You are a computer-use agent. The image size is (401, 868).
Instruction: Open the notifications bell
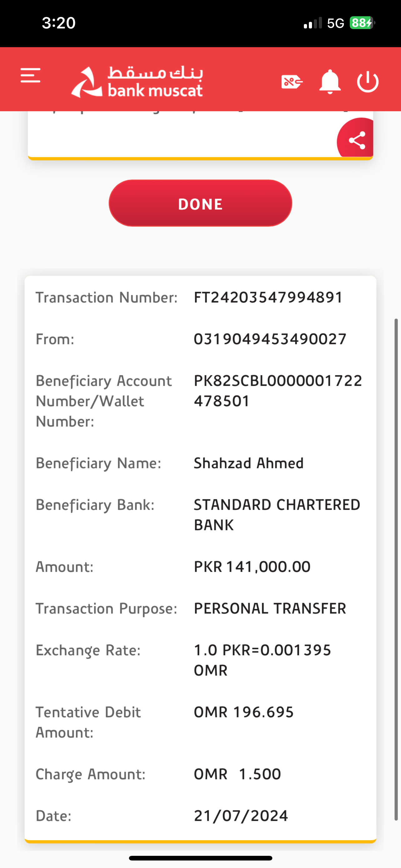click(329, 82)
